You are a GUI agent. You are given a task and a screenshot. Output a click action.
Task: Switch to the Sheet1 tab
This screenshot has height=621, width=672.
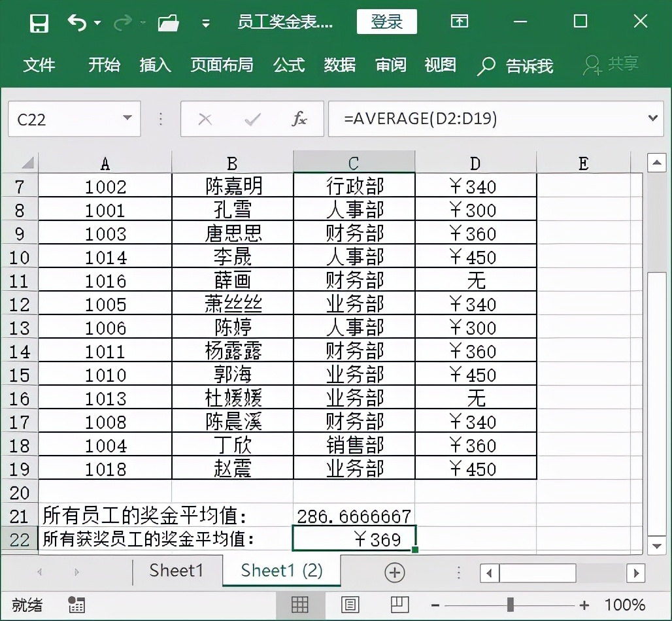point(176,571)
